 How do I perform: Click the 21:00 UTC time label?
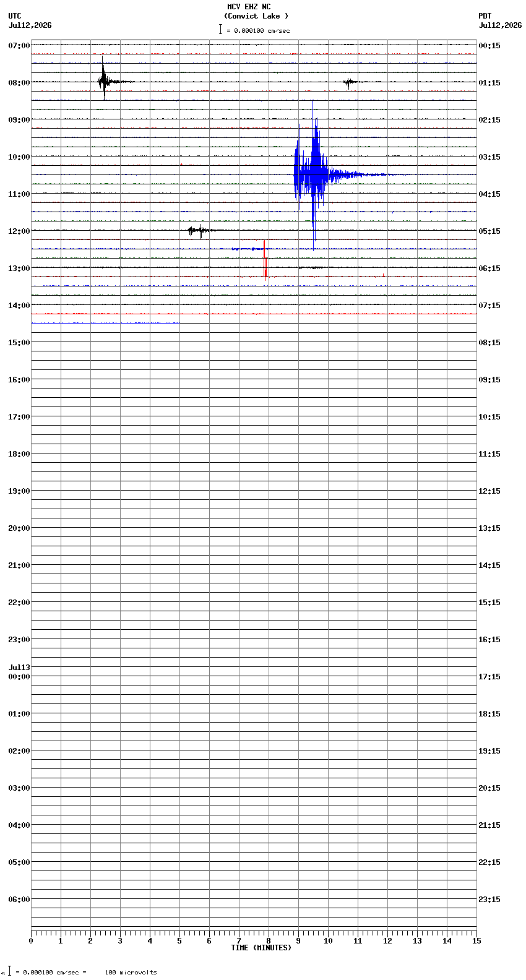(x=19, y=565)
